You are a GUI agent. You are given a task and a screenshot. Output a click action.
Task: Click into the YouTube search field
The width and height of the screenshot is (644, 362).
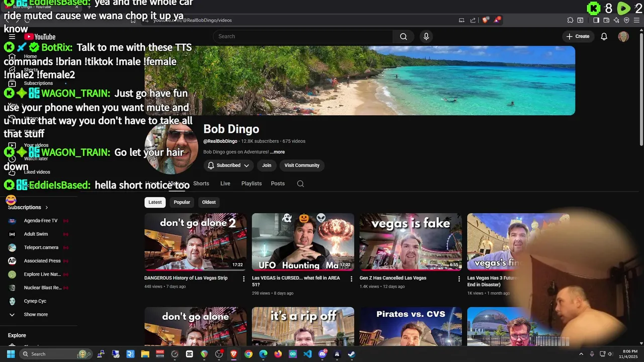pos(303,36)
